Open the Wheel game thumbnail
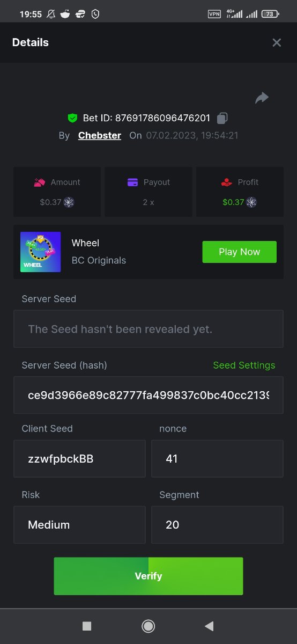Image resolution: width=297 pixels, height=644 pixels. tap(40, 252)
